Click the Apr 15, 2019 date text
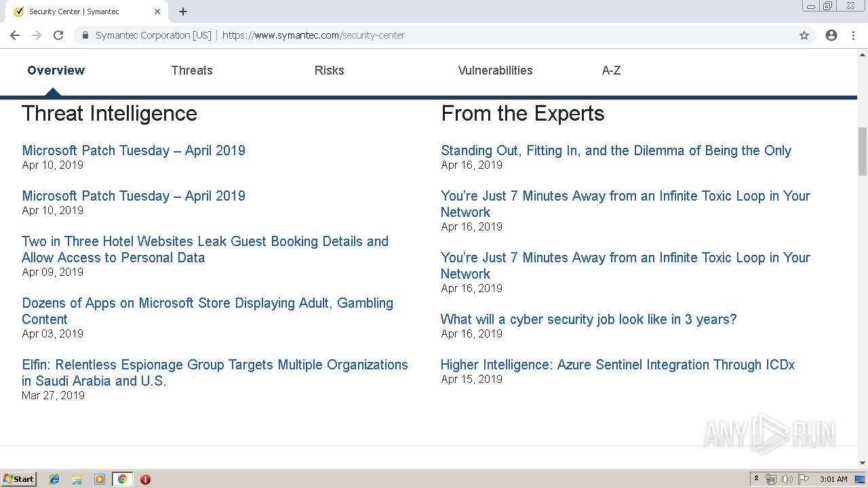 point(471,380)
